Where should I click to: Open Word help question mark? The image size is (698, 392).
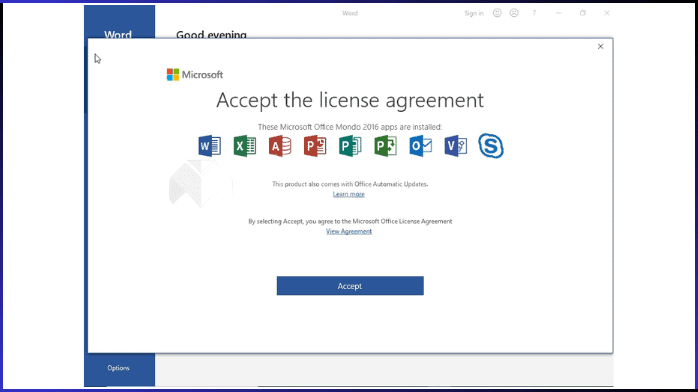(534, 13)
